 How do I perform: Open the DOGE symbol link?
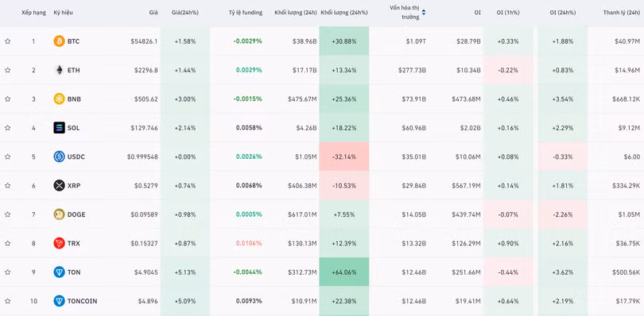(x=76, y=214)
